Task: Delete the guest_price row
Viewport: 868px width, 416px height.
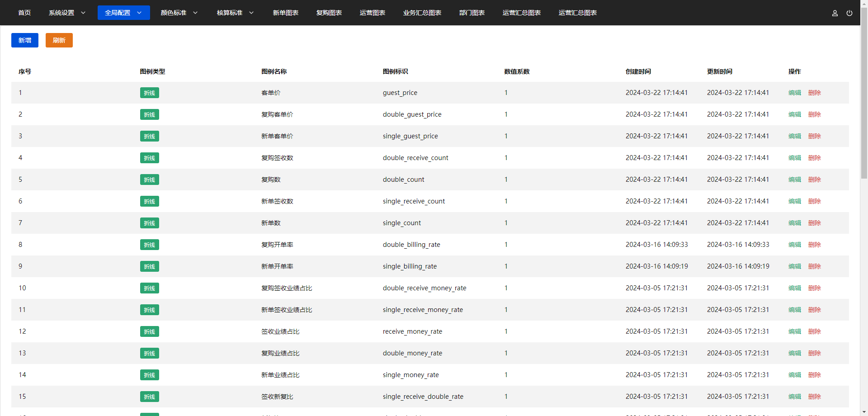Action: [815, 93]
